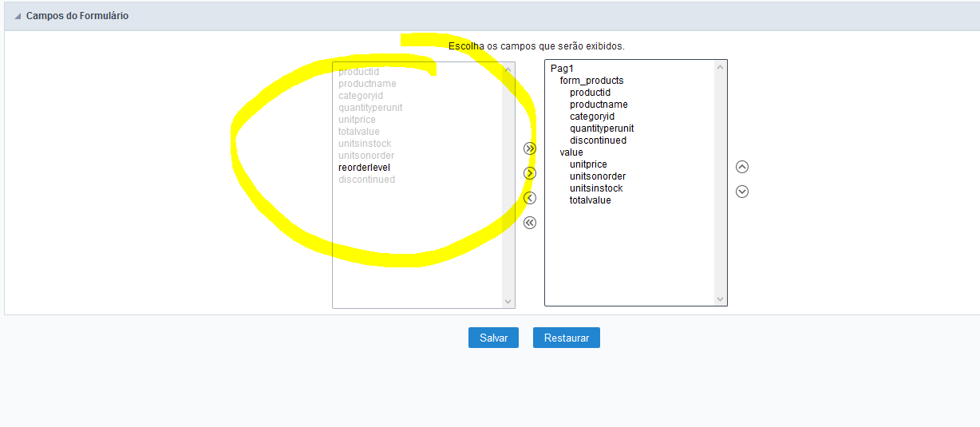
Task: Select grayed unitsonorder in the left list
Action: click(x=366, y=156)
